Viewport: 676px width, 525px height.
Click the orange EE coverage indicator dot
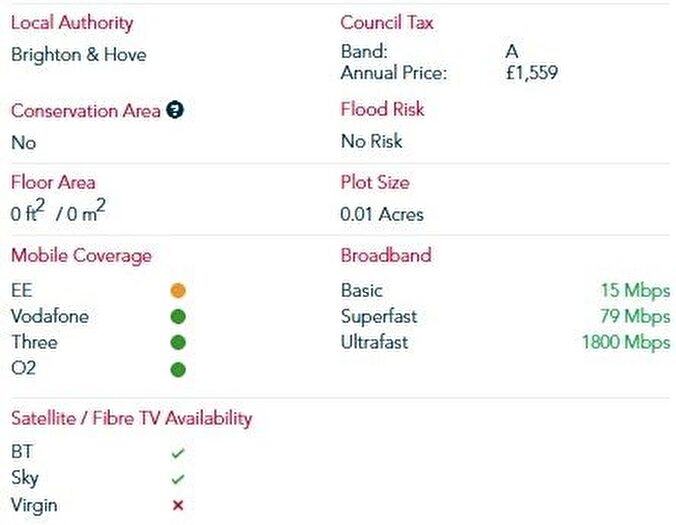(178, 291)
